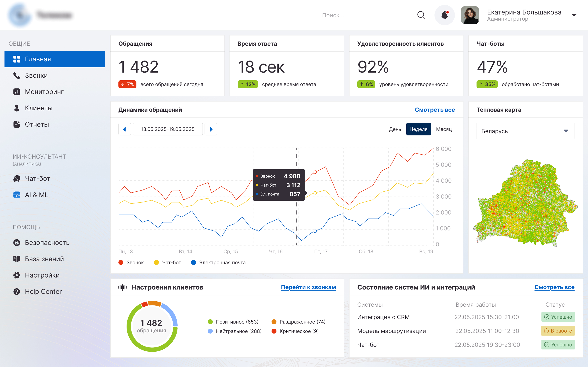Open the user profile dropdown arrow
The width and height of the screenshot is (588, 367).
pos(574,15)
